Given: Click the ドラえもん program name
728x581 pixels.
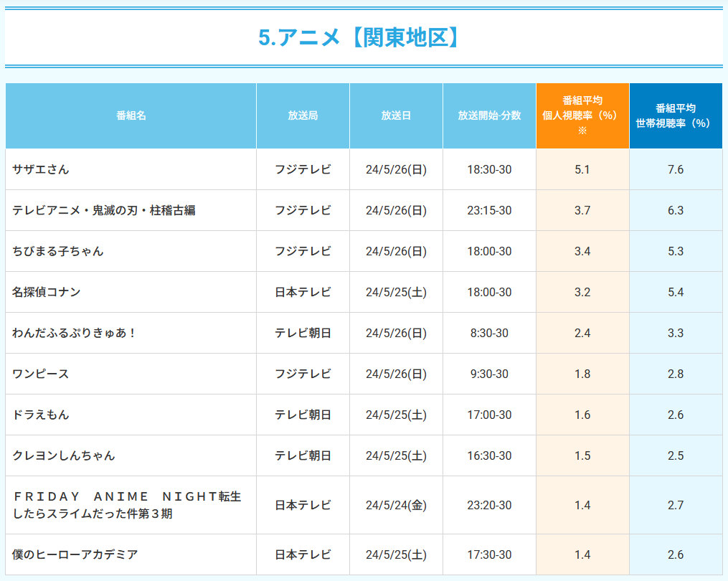Looking at the screenshot, I should [41, 415].
